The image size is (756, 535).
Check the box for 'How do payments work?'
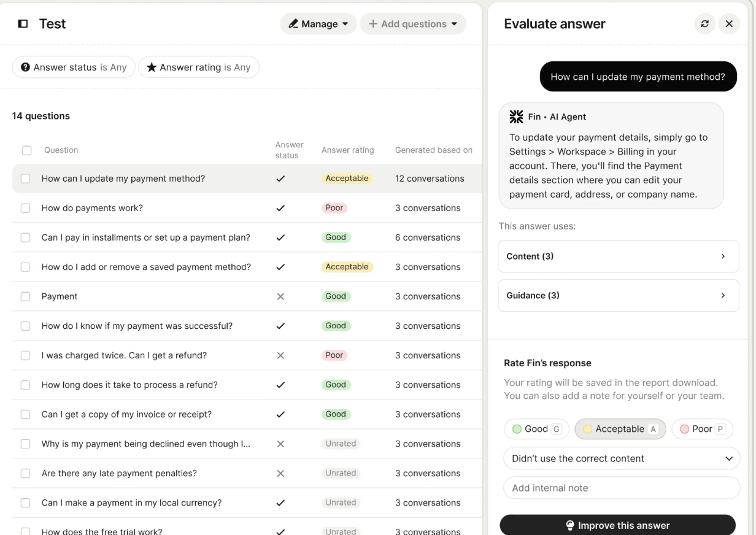tap(26, 208)
